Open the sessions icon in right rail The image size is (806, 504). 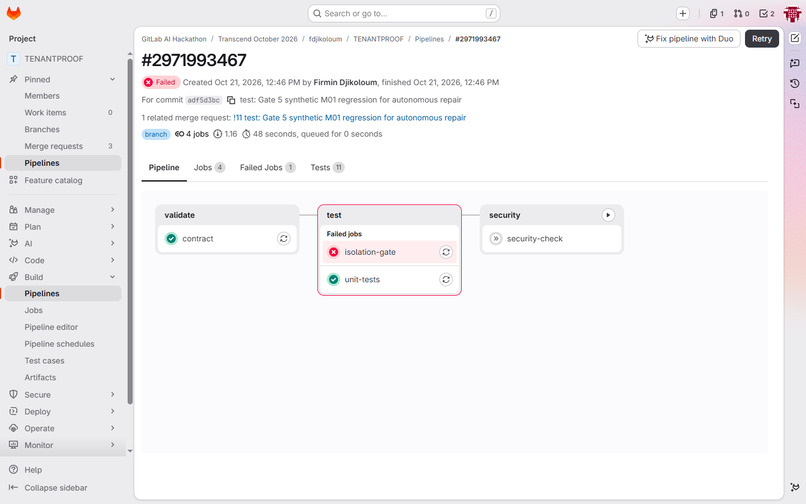[795, 104]
